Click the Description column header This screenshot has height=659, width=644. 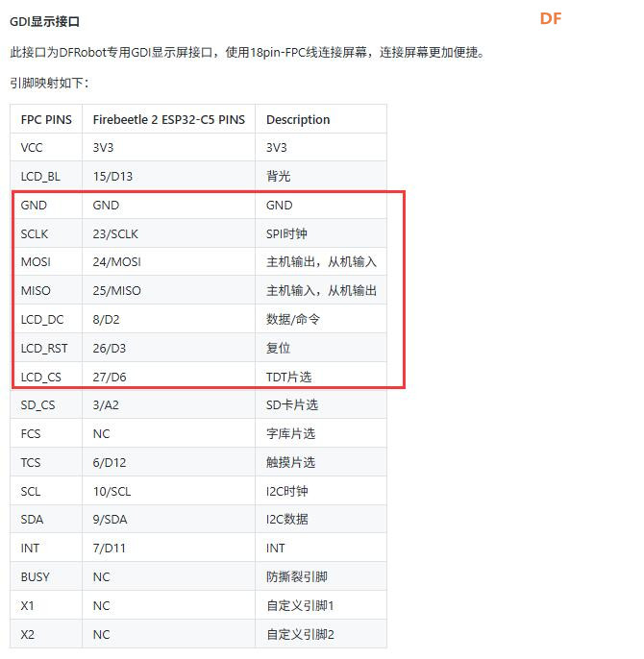pos(298,120)
